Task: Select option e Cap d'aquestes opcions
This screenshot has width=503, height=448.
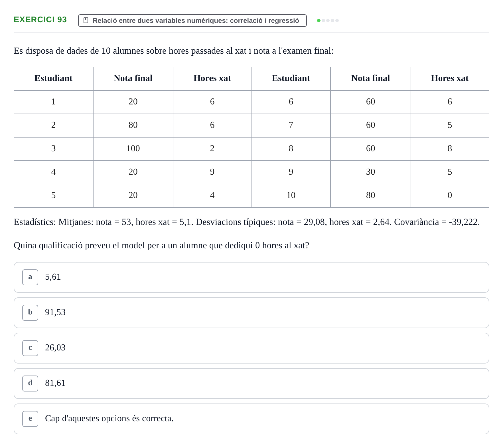Action: click(251, 419)
